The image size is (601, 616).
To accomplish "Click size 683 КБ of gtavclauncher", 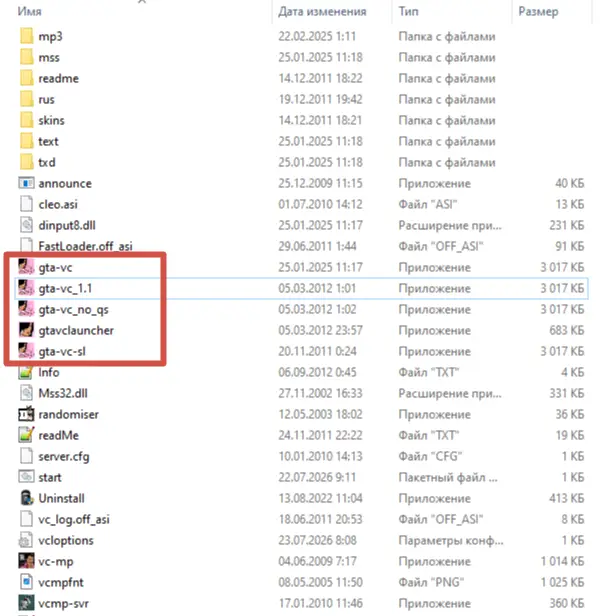I will [x=566, y=330].
